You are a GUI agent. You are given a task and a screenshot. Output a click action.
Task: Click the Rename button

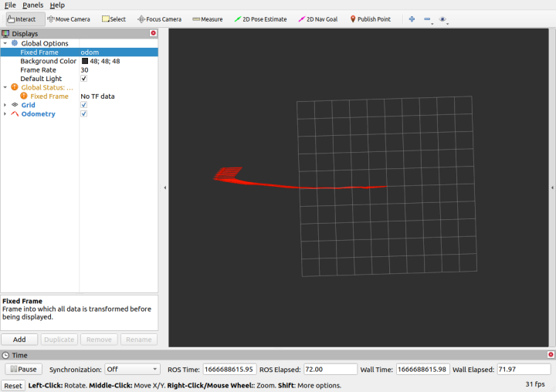pyautogui.click(x=139, y=340)
